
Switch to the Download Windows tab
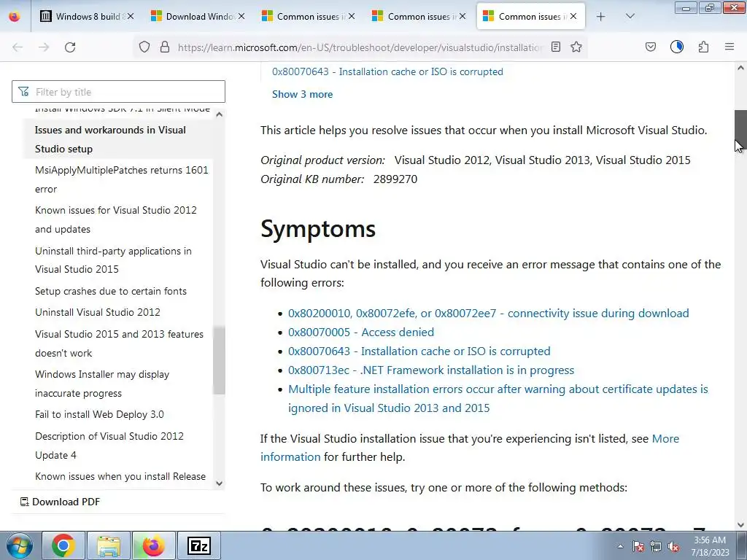coord(197,17)
